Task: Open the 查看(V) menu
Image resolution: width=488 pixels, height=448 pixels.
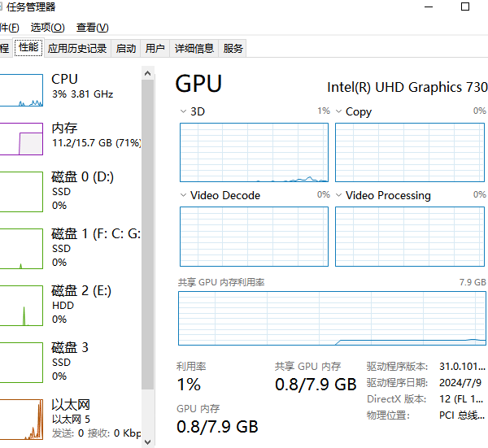Action: point(93,28)
